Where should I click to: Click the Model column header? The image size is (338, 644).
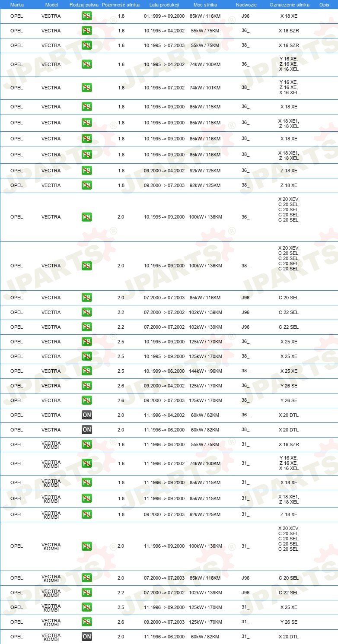pyautogui.click(x=51, y=4)
